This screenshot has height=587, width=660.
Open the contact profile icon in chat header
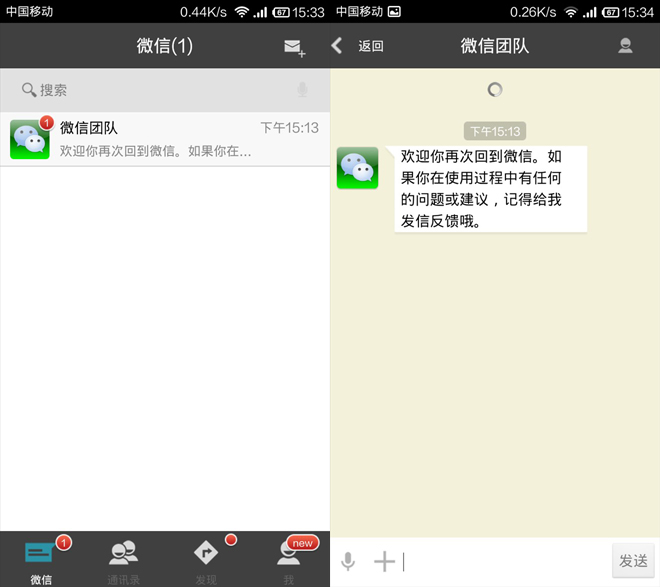625,45
